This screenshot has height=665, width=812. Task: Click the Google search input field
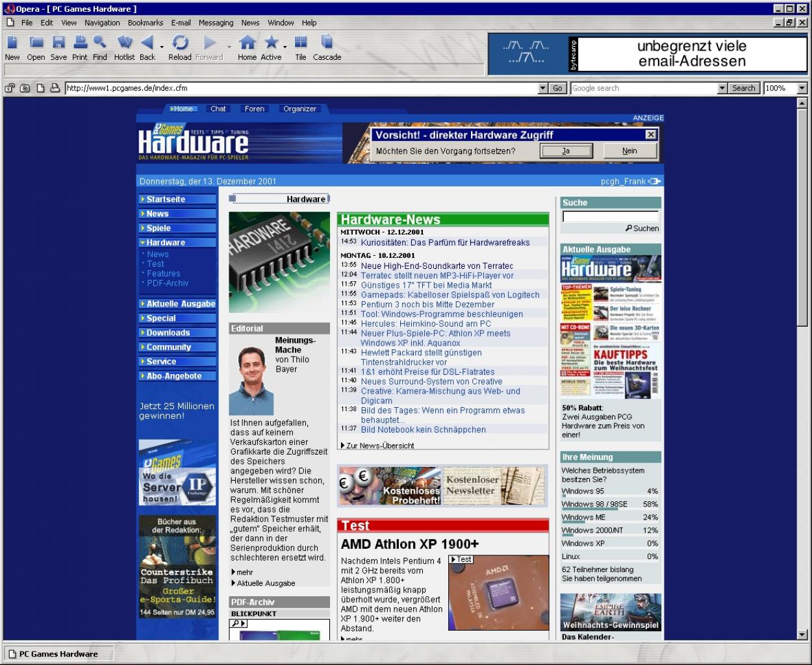643,88
